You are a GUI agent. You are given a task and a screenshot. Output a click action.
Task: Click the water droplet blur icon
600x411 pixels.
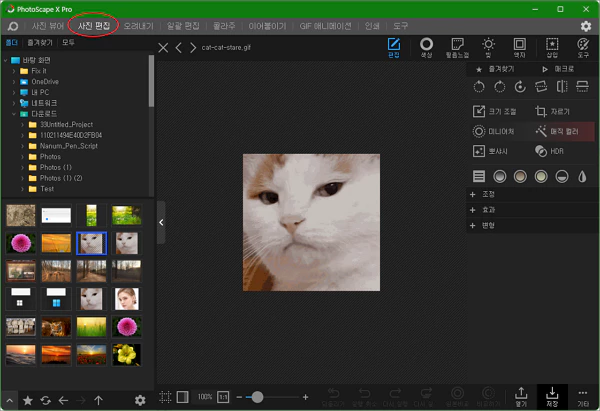(582, 176)
